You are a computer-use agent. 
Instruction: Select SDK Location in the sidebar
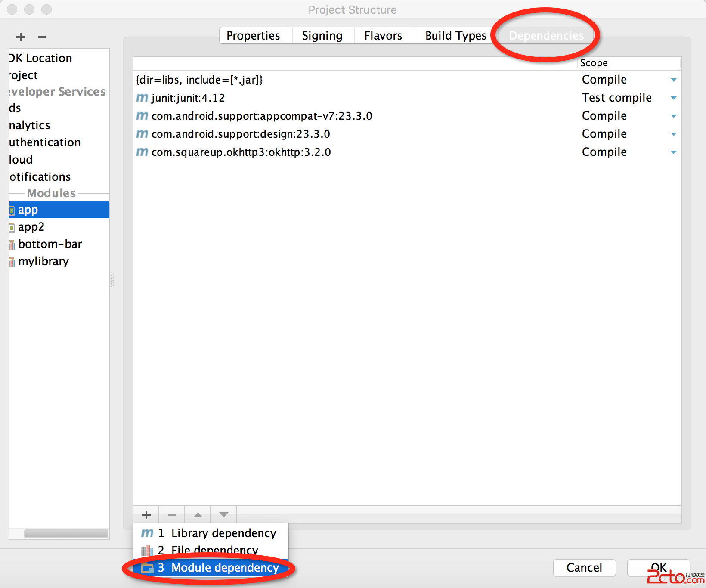click(59, 58)
